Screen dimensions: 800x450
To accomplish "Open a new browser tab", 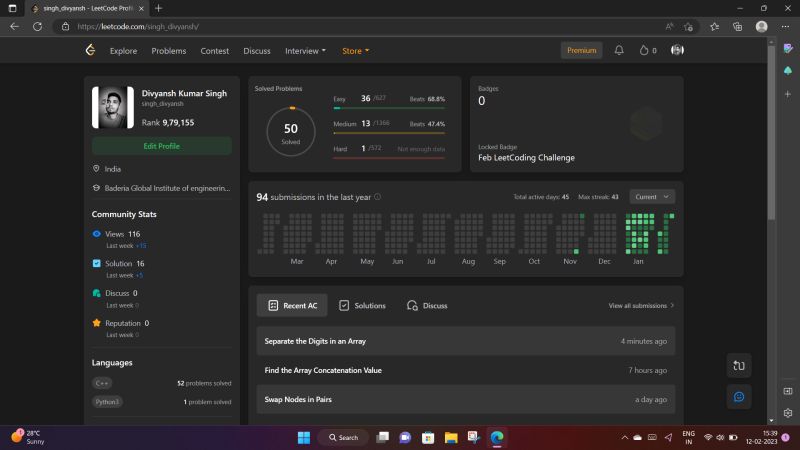I will click(x=159, y=8).
